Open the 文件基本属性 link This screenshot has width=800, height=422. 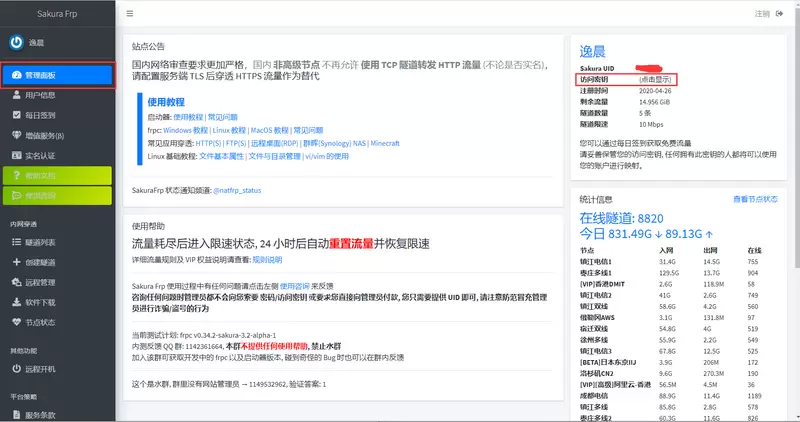(221, 156)
